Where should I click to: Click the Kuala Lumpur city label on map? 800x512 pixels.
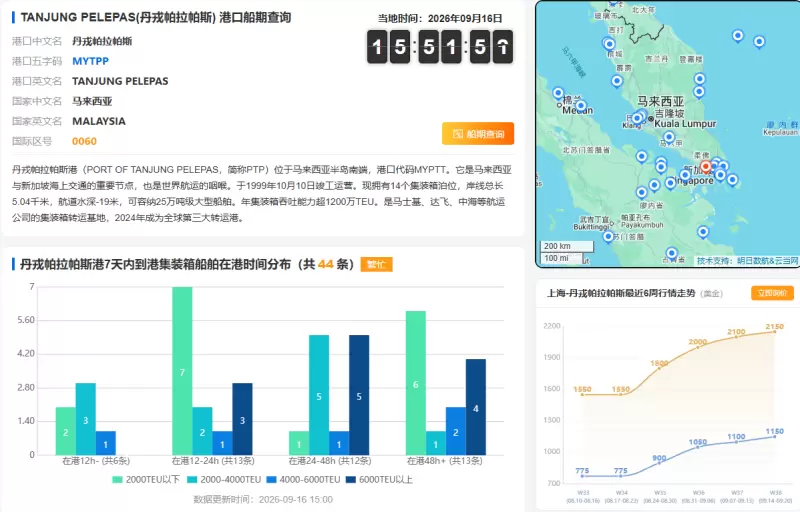pyautogui.click(x=685, y=124)
